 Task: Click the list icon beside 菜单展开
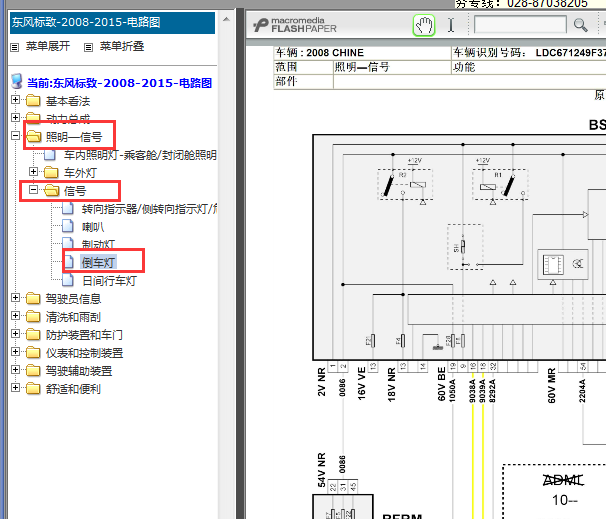(15, 48)
